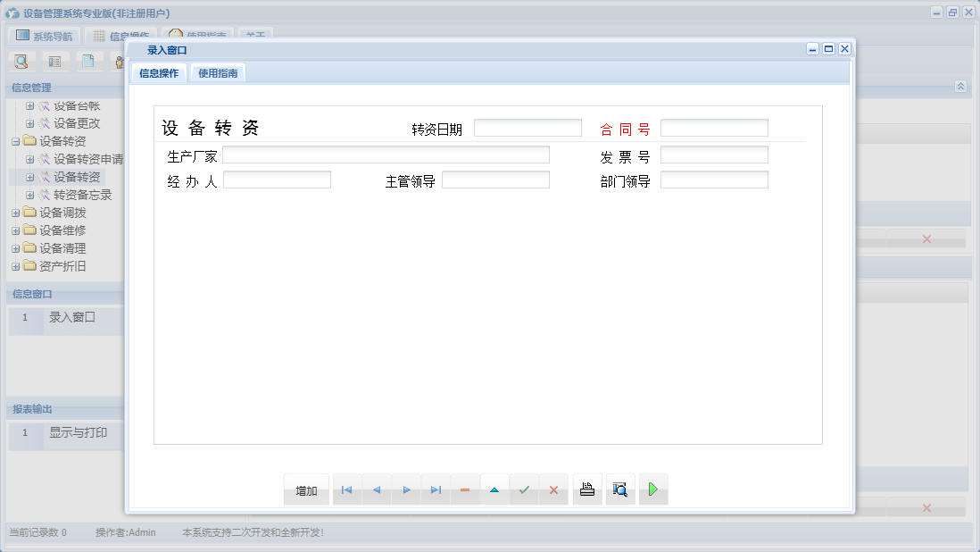
Task: Click the blue document toolbar icon
Action: coord(88,62)
